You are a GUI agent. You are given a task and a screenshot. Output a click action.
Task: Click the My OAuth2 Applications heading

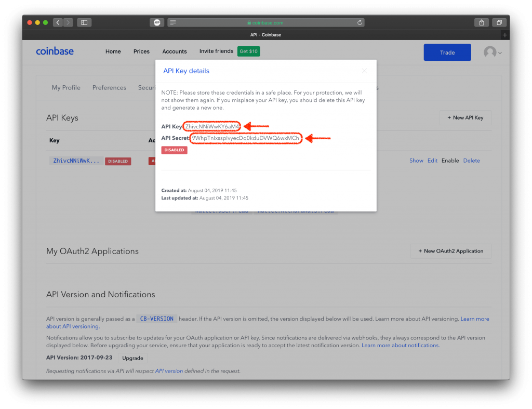[x=92, y=251]
